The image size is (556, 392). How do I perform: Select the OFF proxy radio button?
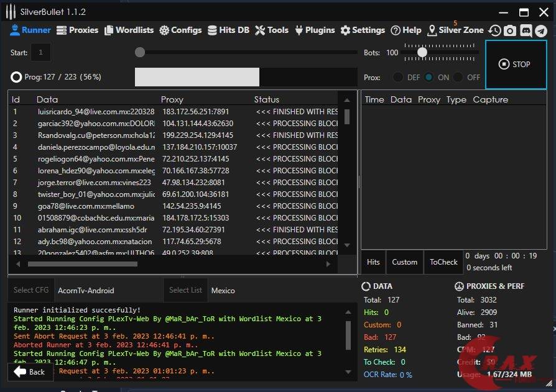tap(458, 77)
